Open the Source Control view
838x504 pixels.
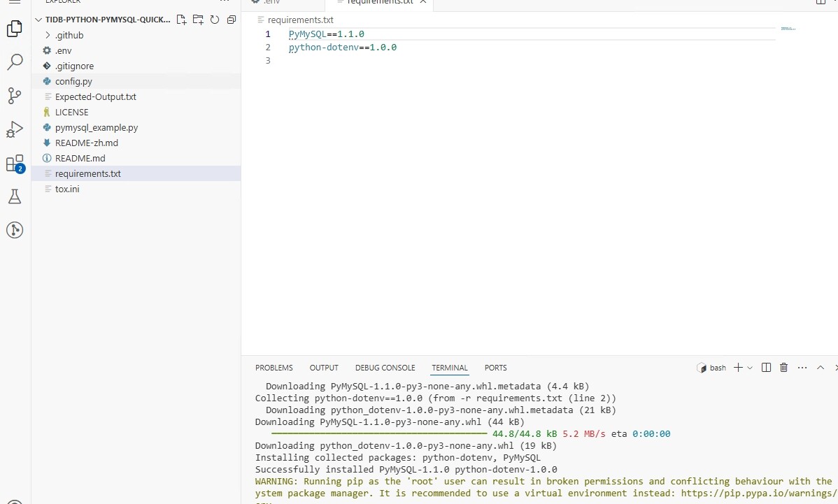tap(15, 96)
